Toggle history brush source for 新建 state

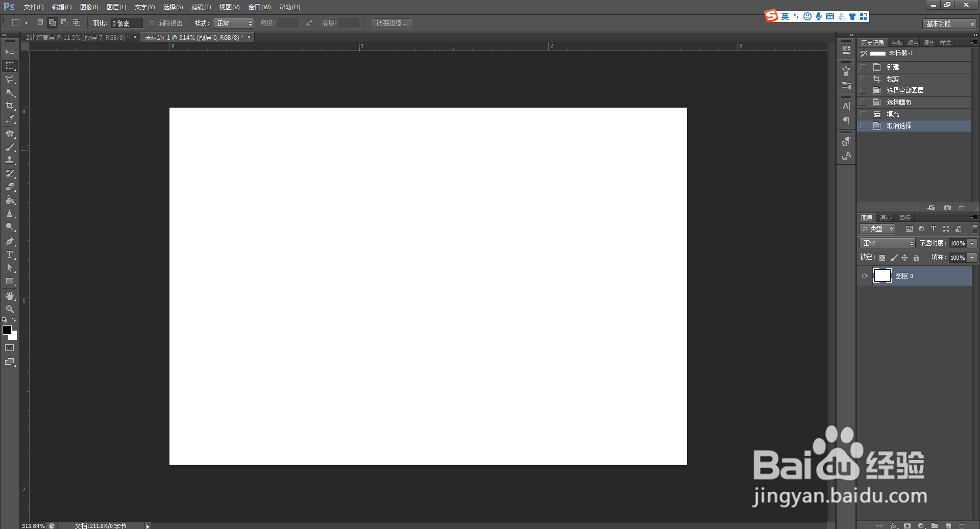pos(863,67)
